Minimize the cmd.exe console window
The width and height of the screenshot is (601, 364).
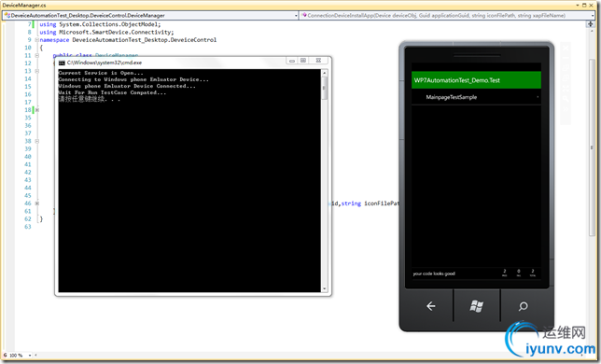coord(292,61)
